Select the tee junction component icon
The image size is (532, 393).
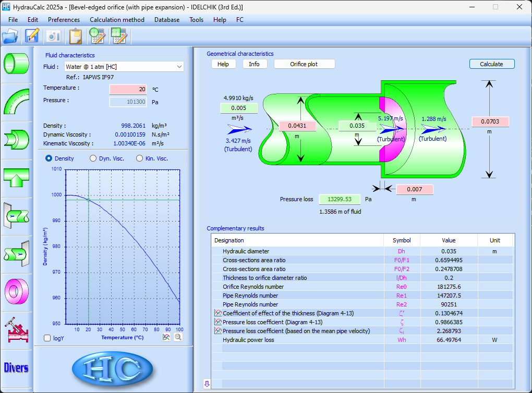(16, 178)
